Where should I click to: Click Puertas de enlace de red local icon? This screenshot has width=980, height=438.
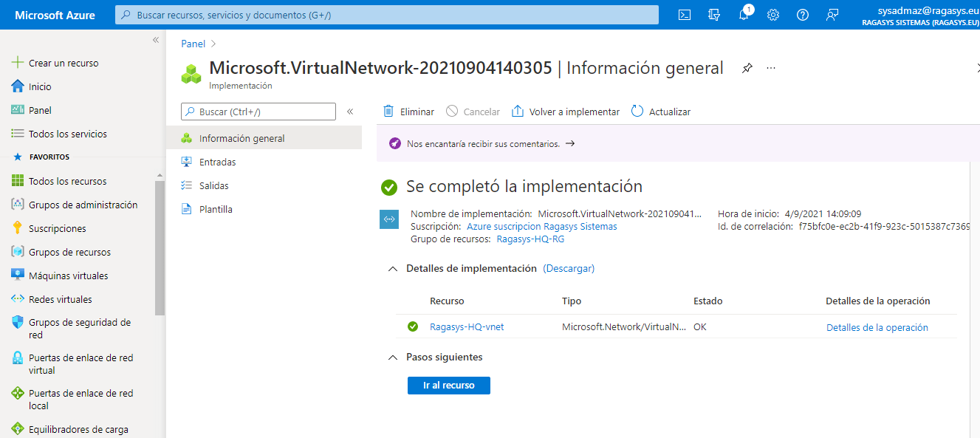click(x=18, y=394)
